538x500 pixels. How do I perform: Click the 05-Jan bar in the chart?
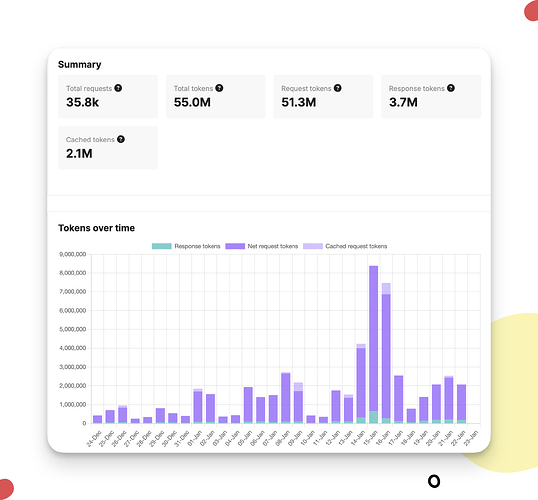pyautogui.click(x=248, y=405)
